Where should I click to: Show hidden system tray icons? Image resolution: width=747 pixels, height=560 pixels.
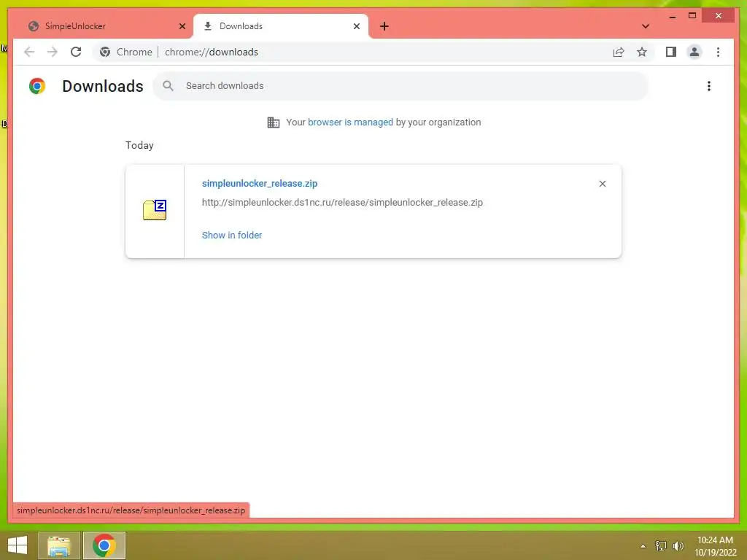[643, 546]
